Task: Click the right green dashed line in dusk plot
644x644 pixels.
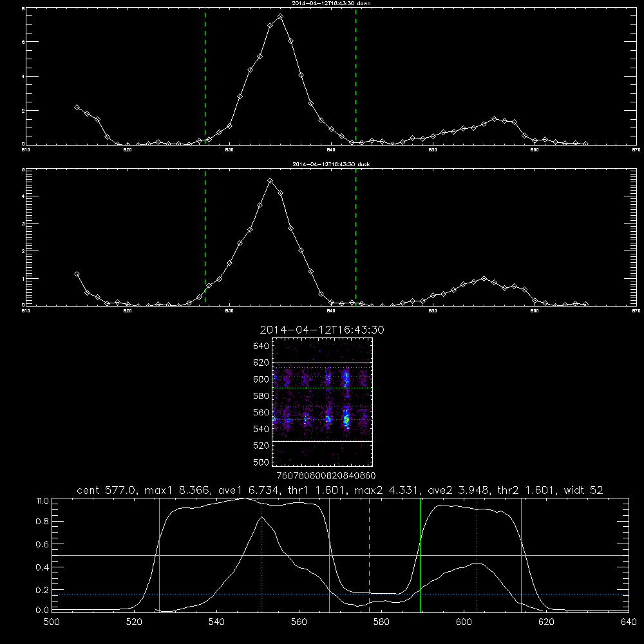Action: (x=355, y=238)
